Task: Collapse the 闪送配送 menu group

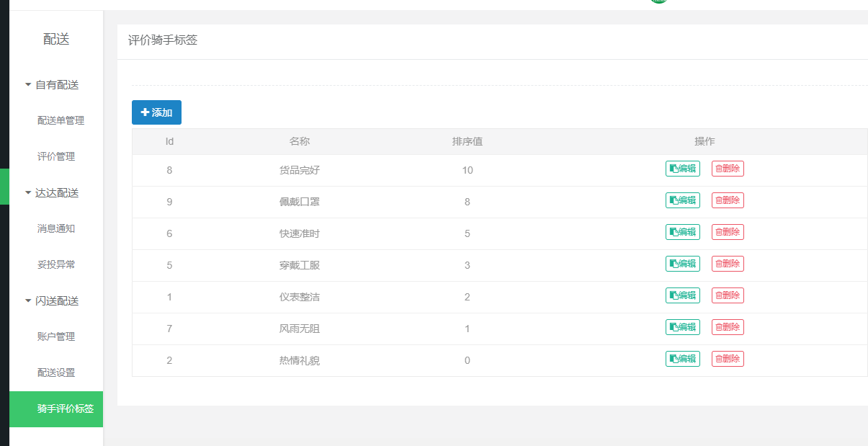Action: [x=52, y=301]
